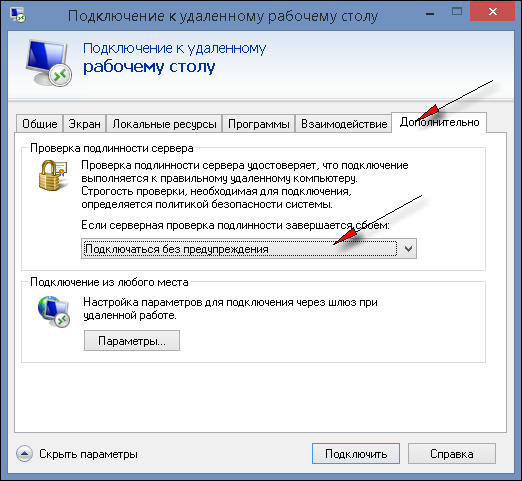Select the Дополнительно tab

tap(439, 122)
